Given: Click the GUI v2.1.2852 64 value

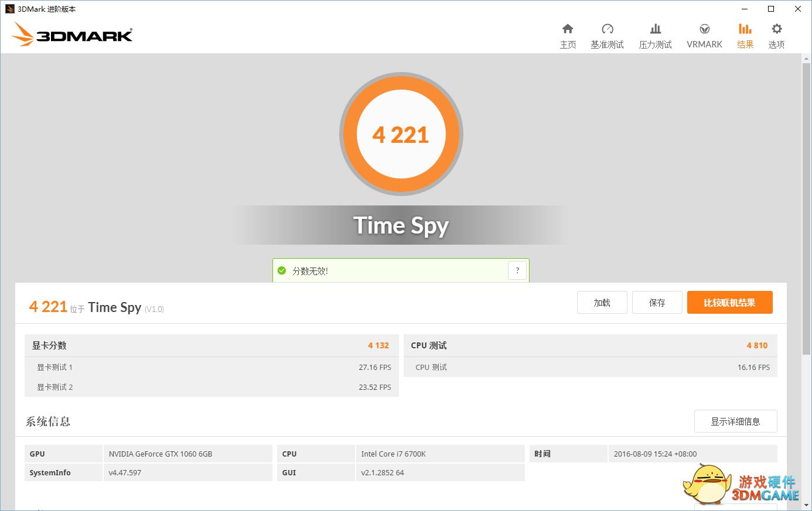Looking at the screenshot, I should coord(383,472).
